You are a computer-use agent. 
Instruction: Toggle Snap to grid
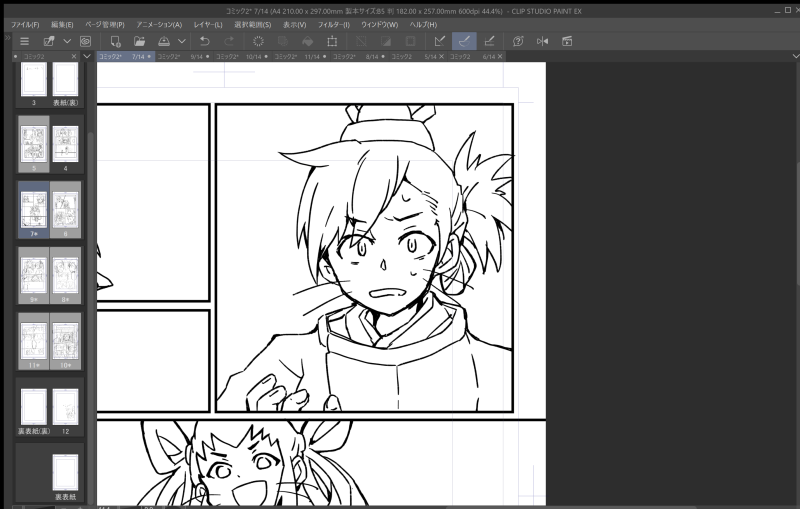click(489, 41)
